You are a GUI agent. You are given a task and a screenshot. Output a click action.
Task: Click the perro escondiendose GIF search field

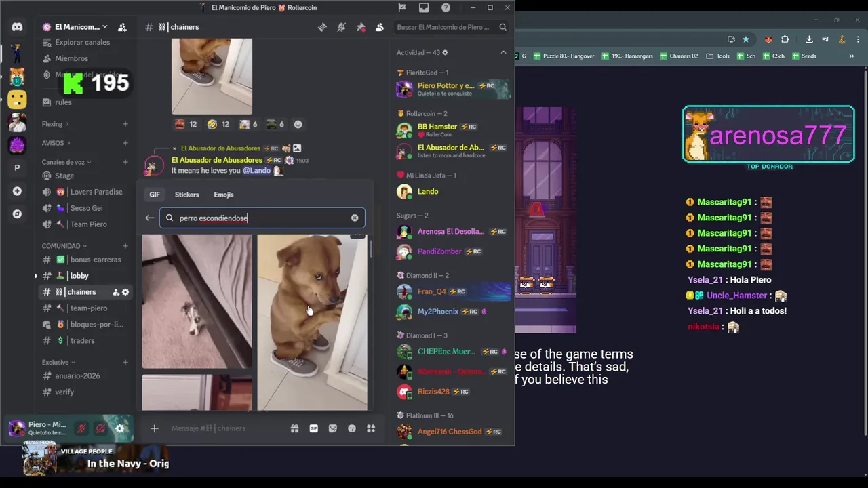pyautogui.click(x=262, y=218)
